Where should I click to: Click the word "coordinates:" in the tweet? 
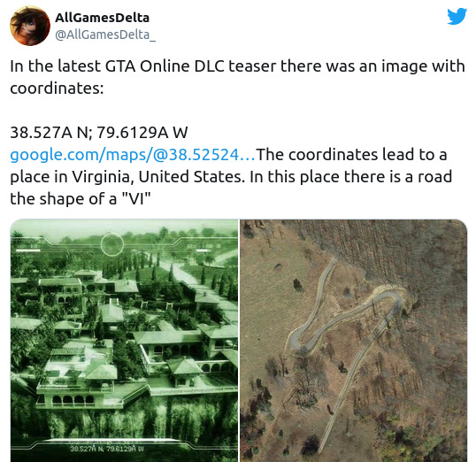tap(58, 89)
